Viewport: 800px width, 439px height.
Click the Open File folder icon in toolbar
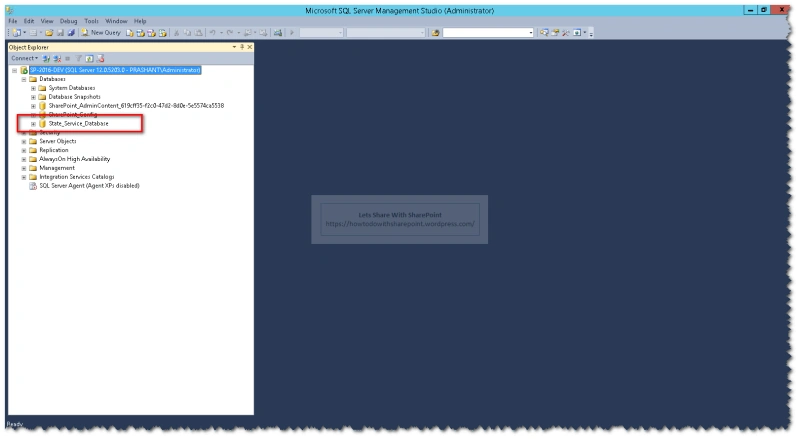point(49,33)
